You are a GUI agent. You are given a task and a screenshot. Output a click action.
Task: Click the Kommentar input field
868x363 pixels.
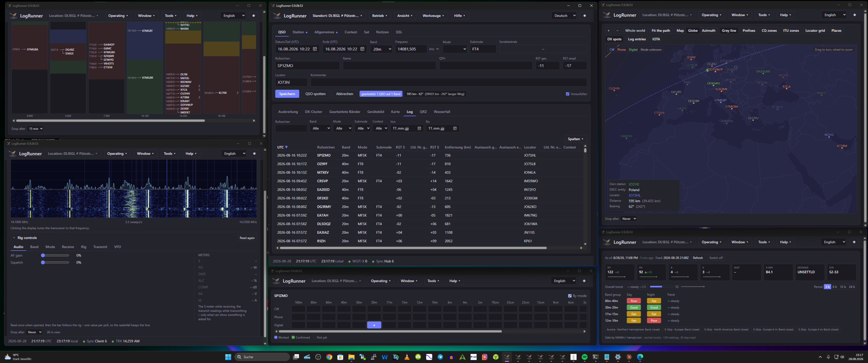pos(449,82)
